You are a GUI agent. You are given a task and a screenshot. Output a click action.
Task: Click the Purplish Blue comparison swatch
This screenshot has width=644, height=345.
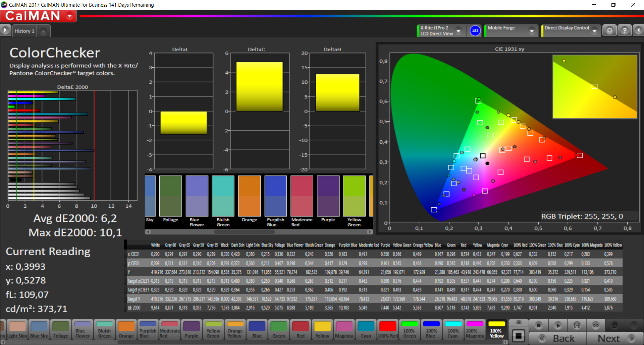[x=276, y=196]
